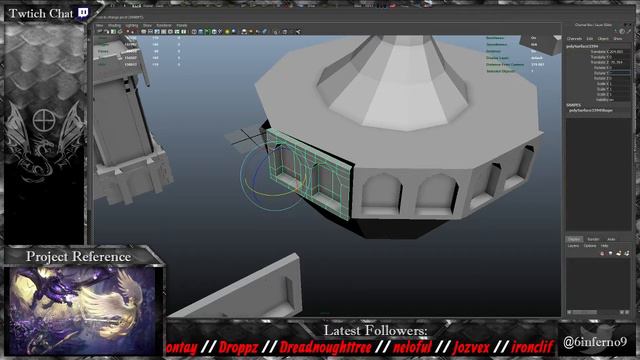Click the highlighted Rotate Y field

[x=619, y=73]
